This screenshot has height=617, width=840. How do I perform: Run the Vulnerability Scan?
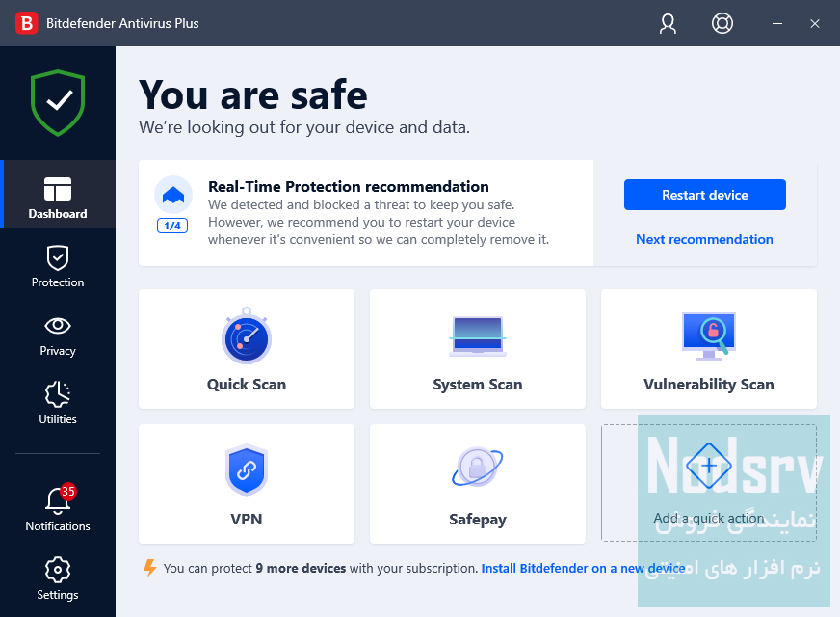(x=709, y=349)
